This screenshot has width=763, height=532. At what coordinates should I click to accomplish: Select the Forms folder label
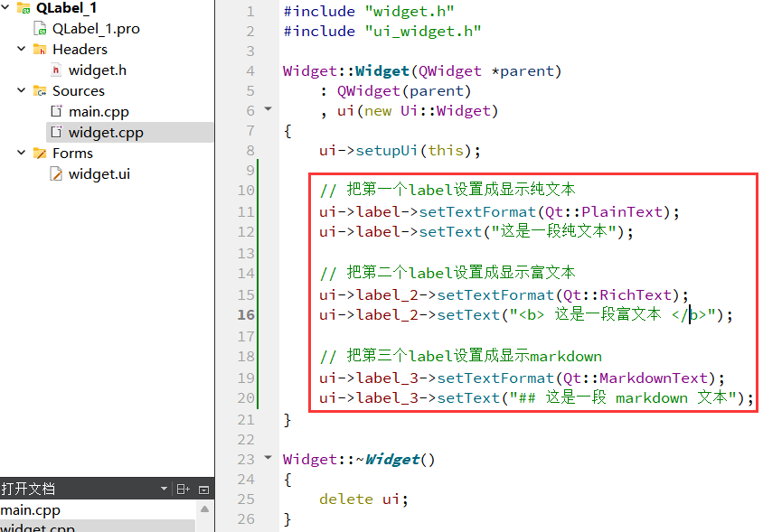(x=72, y=154)
